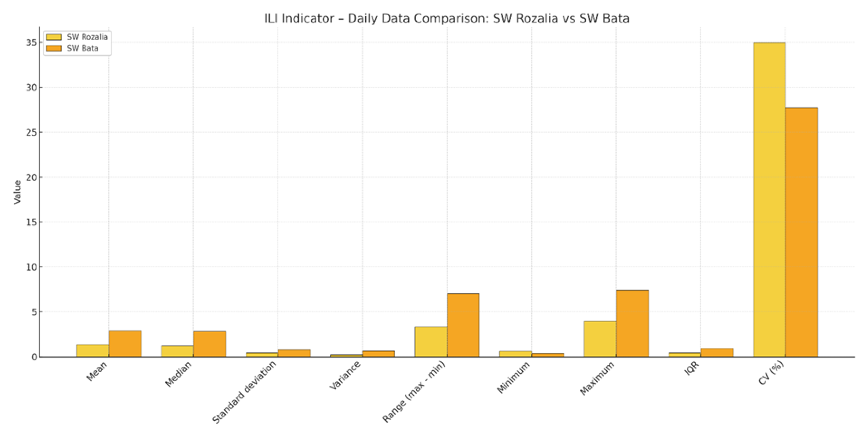868x436 pixels.
Task: Click the SW Bata legend color swatch
Action: (54, 48)
